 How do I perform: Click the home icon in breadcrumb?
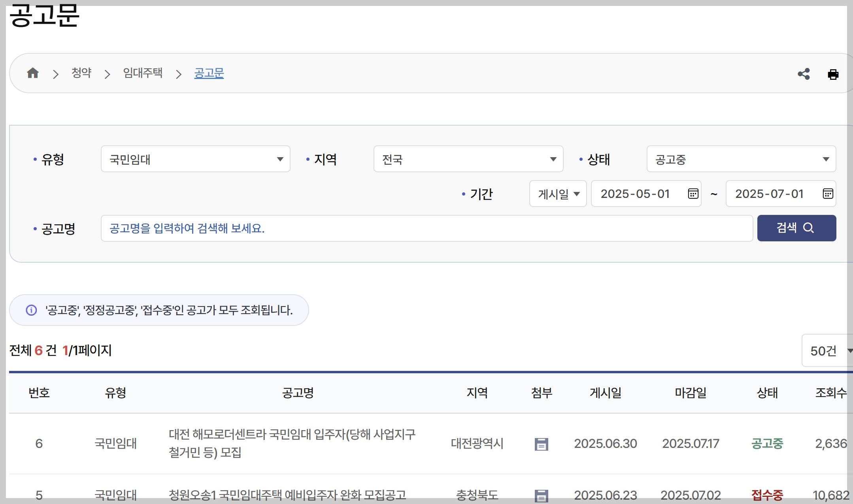(x=33, y=73)
